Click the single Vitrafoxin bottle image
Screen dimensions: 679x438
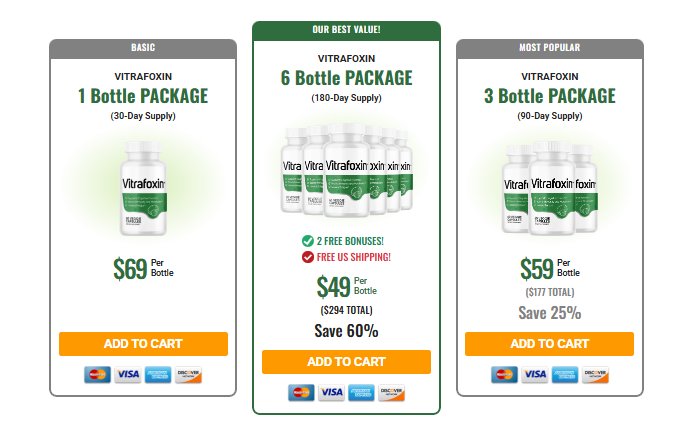[x=143, y=188]
